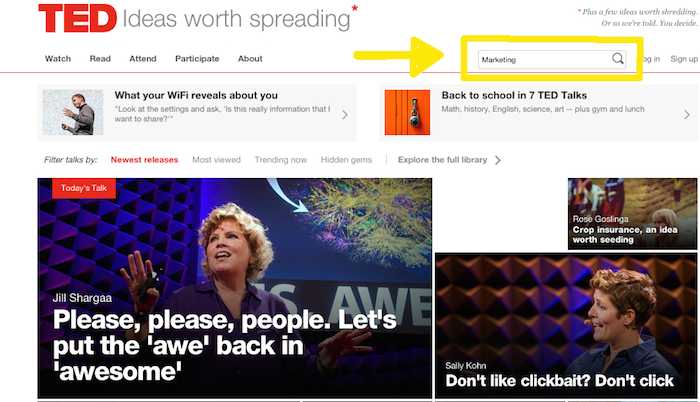The width and height of the screenshot is (700, 402).
Task: Open the Back to school chevron arrow
Action: coord(687,115)
